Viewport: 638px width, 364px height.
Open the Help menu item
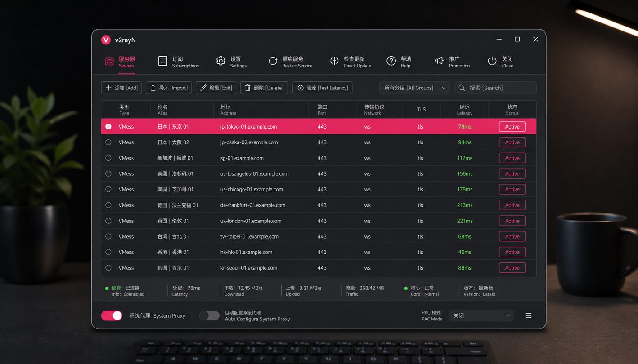pyautogui.click(x=399, y=62)
